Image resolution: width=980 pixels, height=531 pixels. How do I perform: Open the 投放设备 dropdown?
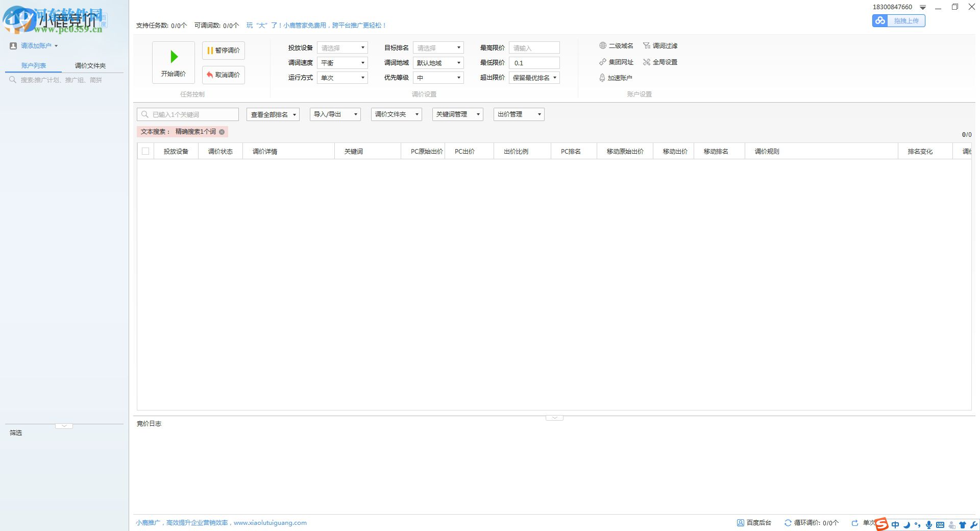[x=342, y=48]
